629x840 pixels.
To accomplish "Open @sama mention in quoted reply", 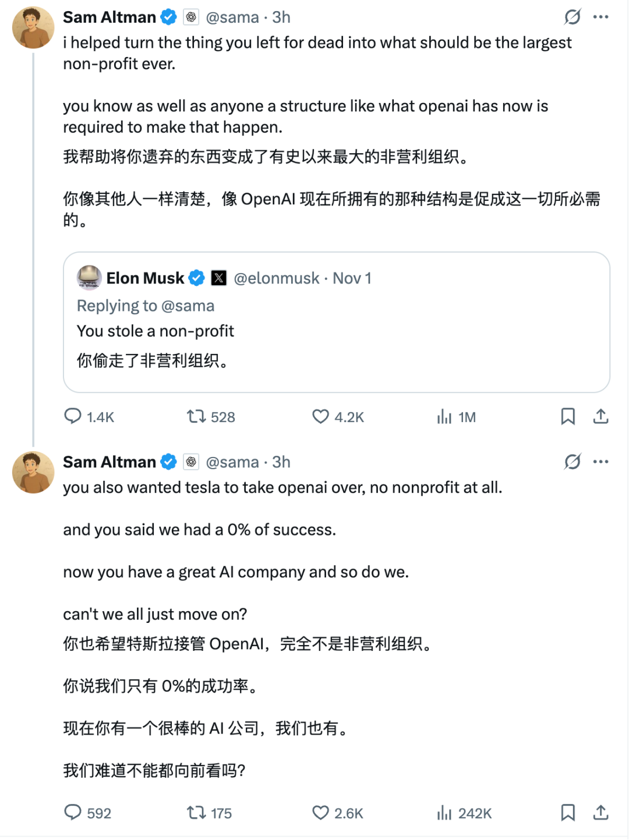I will [x=188, y=306].
